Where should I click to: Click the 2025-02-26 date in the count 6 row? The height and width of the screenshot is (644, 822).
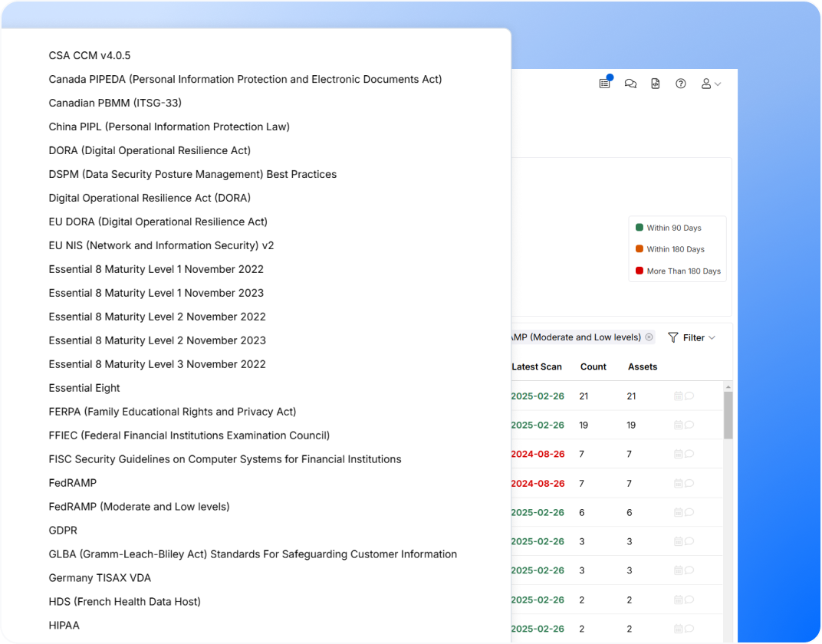coord(538,512)
